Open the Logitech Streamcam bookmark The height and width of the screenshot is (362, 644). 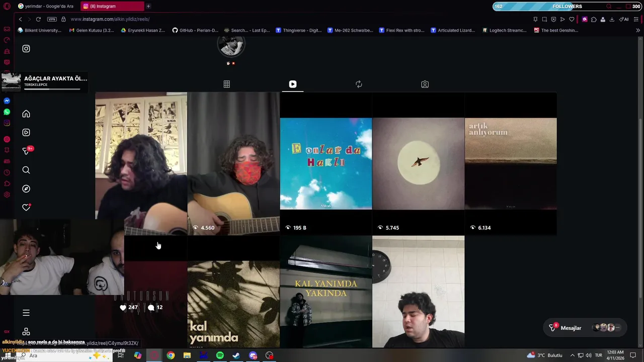coord(505,30)
